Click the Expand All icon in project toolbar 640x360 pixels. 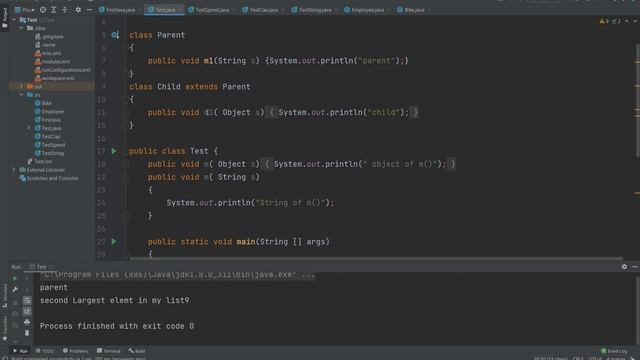coord(53,10)
